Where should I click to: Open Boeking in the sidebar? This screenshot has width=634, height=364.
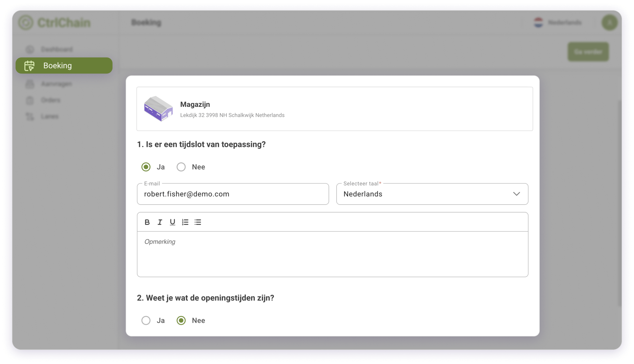[x=64, y=66]
